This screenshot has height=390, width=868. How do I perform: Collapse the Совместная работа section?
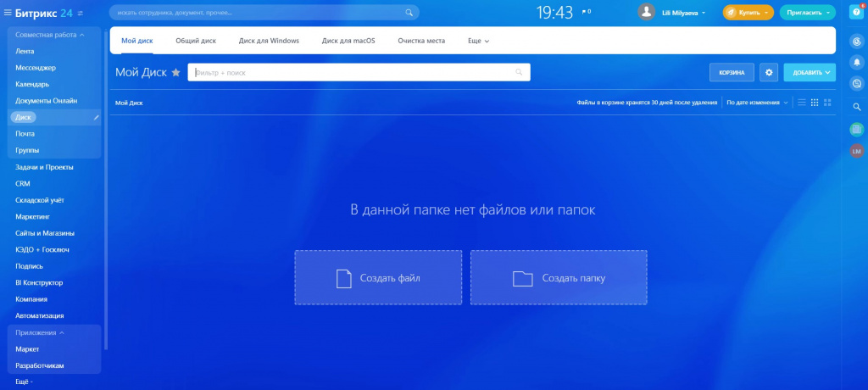click(50, 35)
